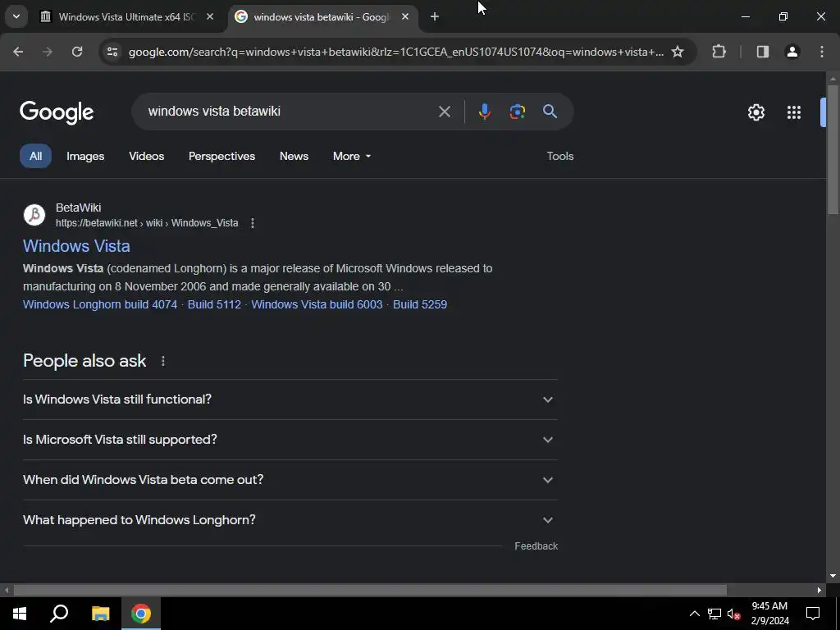This screenshot has height=630, width=840.
Task: Clear the search query with X
Action: [444, 112]
